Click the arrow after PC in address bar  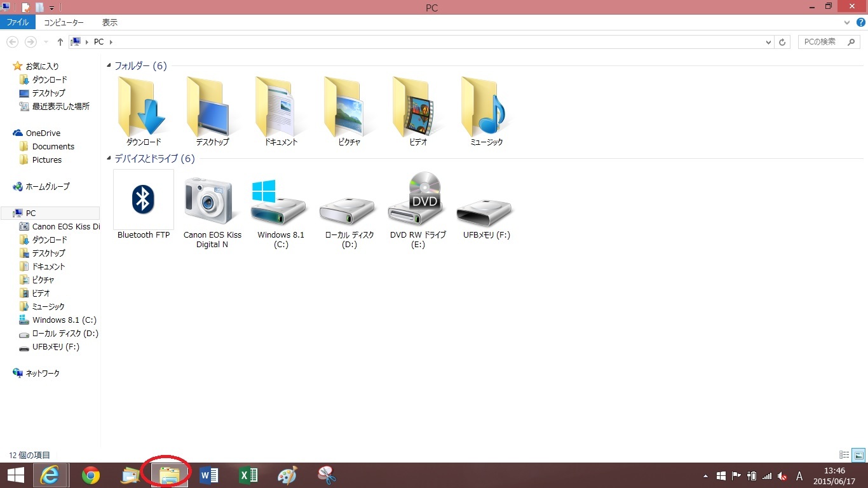(111, 42)
